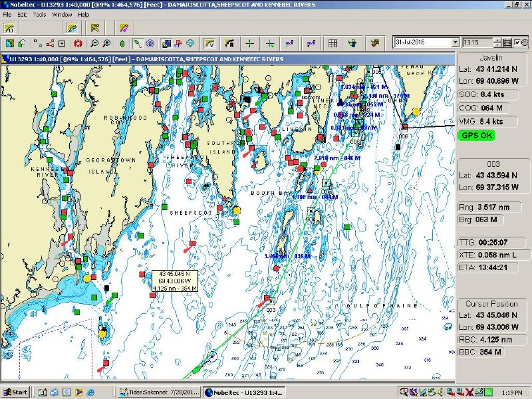Click the zoom out magnifier icon
Image resolution: width=532 pixels, height=399 pixels.
(x=94, y=43)
